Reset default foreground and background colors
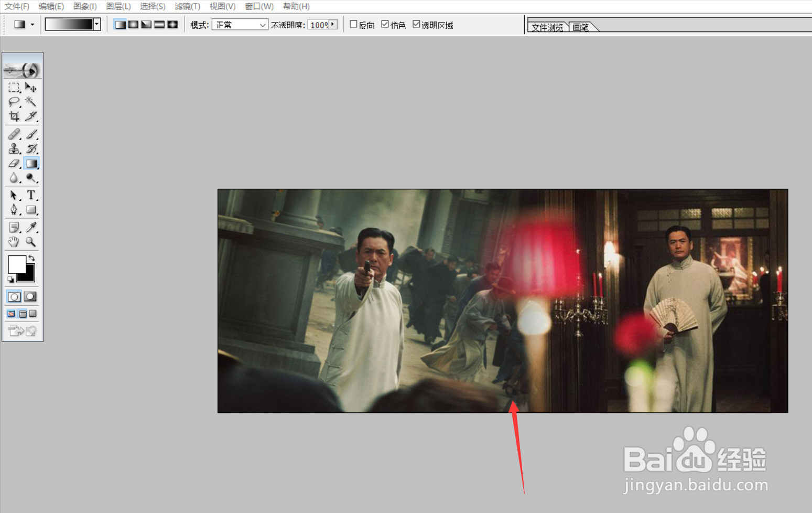 pos(10,280)
